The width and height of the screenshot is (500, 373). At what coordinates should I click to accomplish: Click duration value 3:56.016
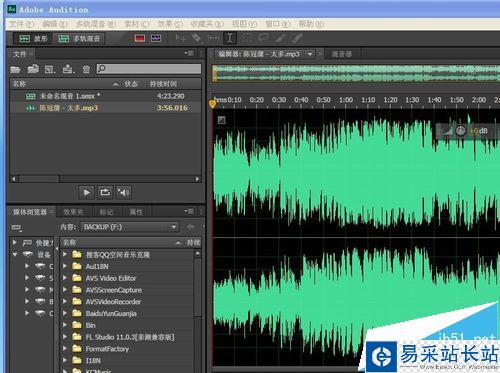pos(172,108)
